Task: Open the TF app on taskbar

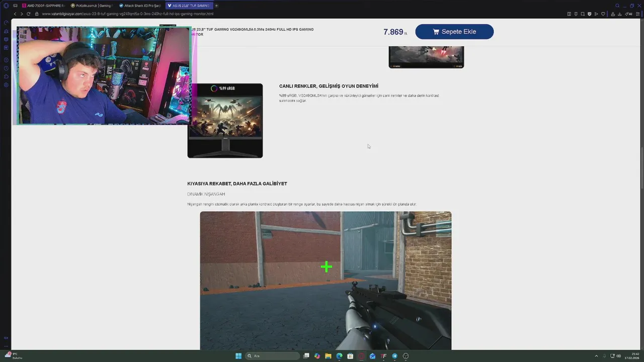Action: [383, 356]
